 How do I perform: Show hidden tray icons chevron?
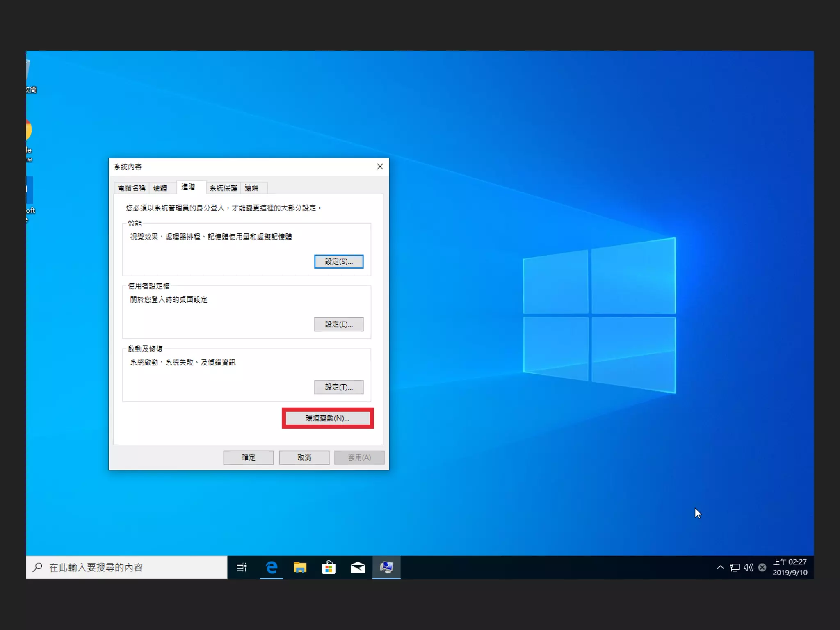tap(720, 567)
